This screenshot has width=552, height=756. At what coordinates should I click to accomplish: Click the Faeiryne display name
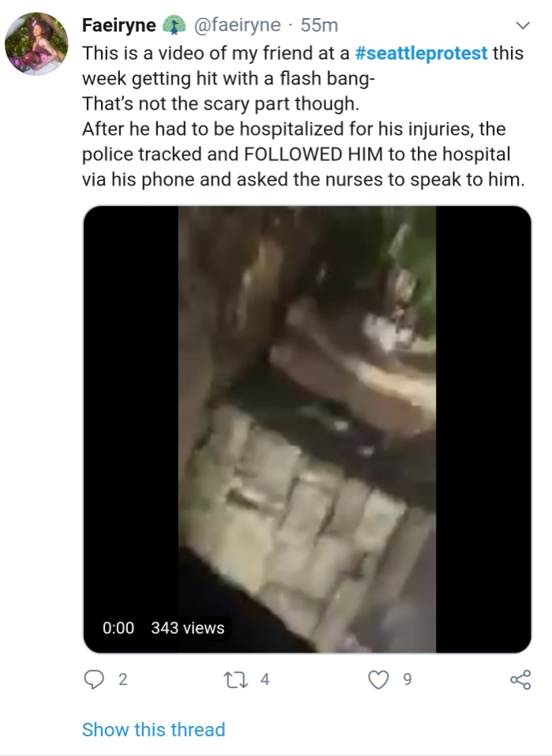(119, 25)
